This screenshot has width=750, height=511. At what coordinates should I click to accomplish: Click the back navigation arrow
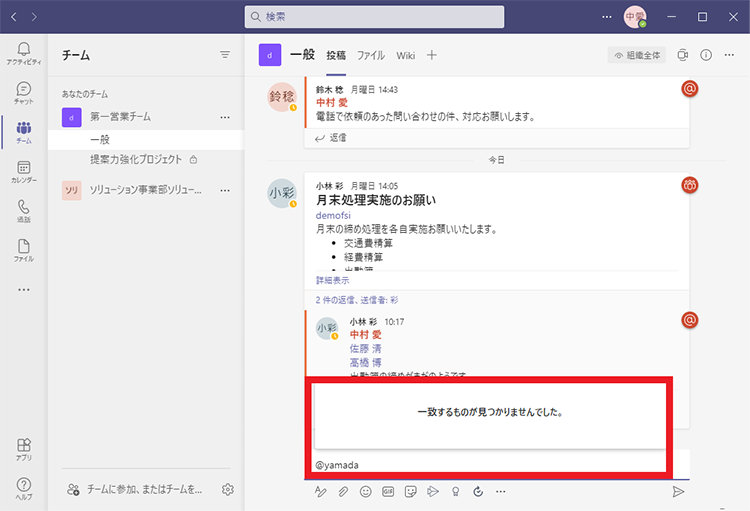point(13,17)
